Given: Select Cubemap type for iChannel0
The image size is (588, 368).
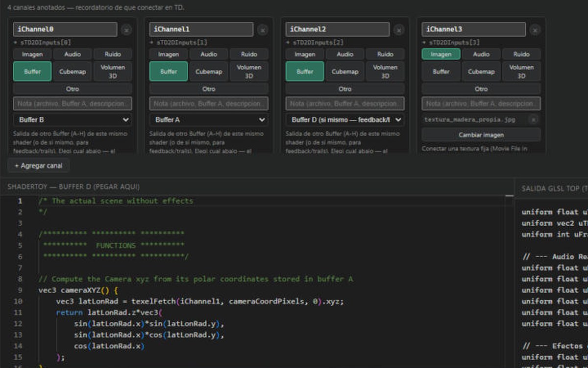Looking at the screenshot, I should 73,71.
